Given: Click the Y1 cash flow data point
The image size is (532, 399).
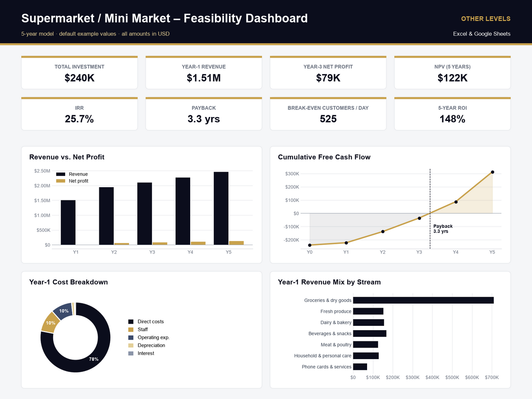Looking at the screenshot, I should click(x=346, y=243).
